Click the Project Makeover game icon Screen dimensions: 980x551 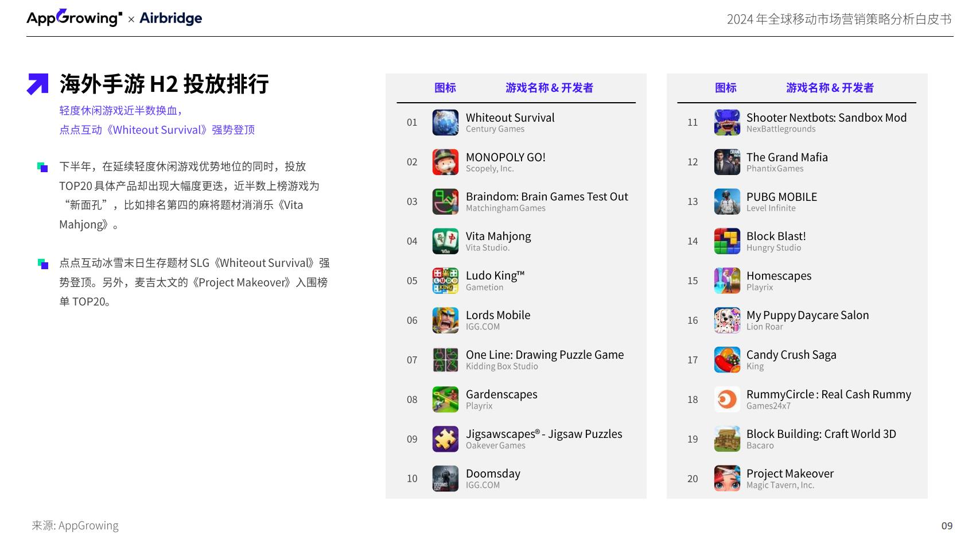click(x=727, y=479)
